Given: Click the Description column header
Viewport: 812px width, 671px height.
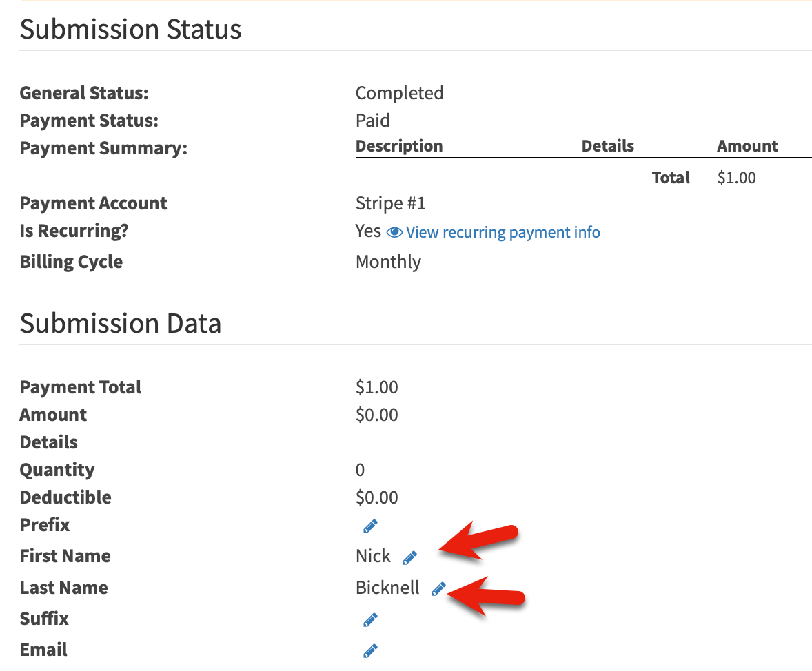Looking at the screenshot, I should 399,146.
